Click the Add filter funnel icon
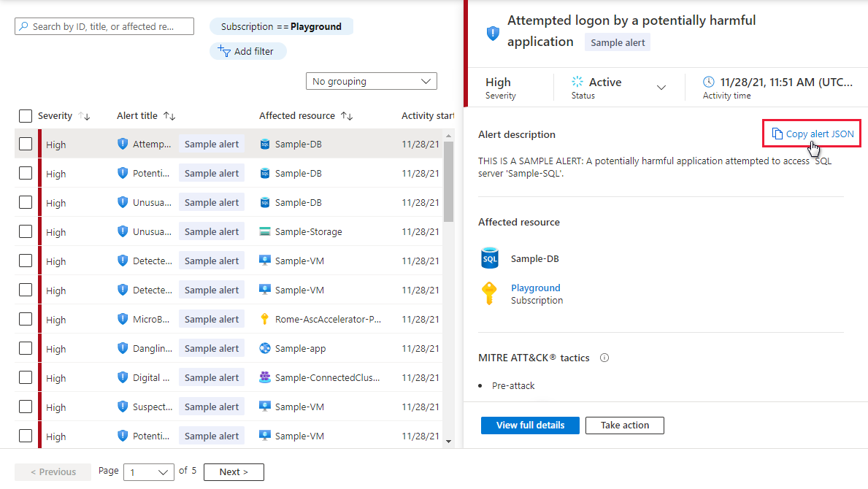 224,51
